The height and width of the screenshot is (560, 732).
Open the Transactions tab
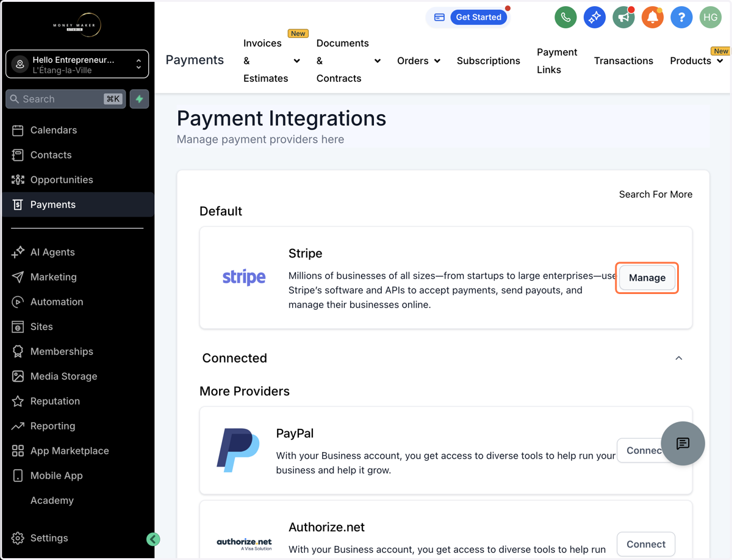tap(623, 60)
